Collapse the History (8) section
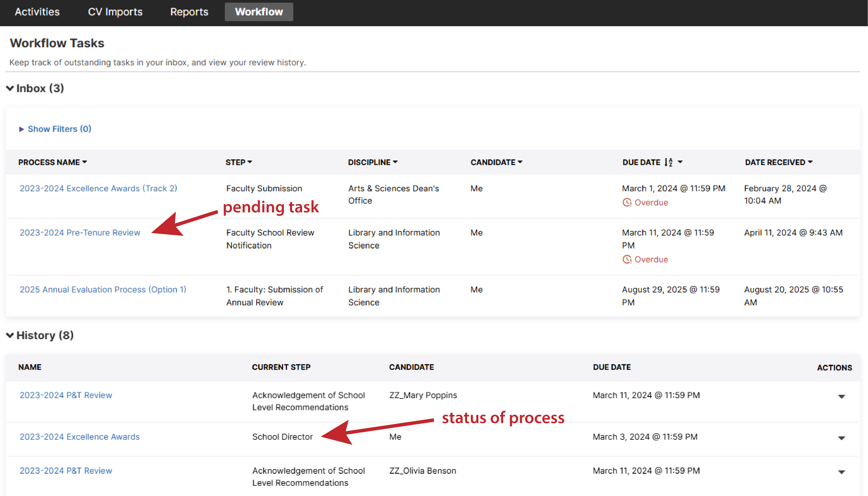Image resolution: width=868 pixels, height=496 pixels. pyautogui.click(x=40, y=335)
